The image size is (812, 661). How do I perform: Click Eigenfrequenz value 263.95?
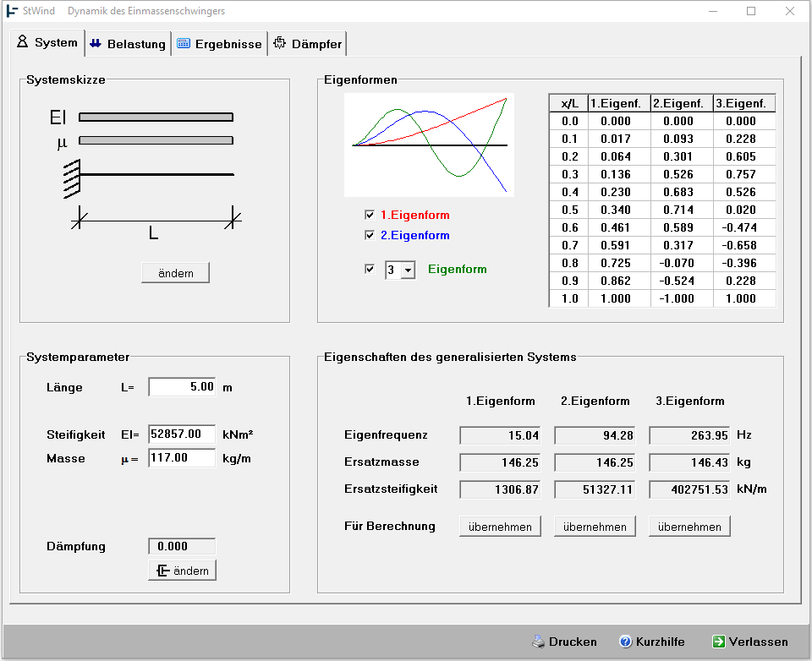coord(690,436)
